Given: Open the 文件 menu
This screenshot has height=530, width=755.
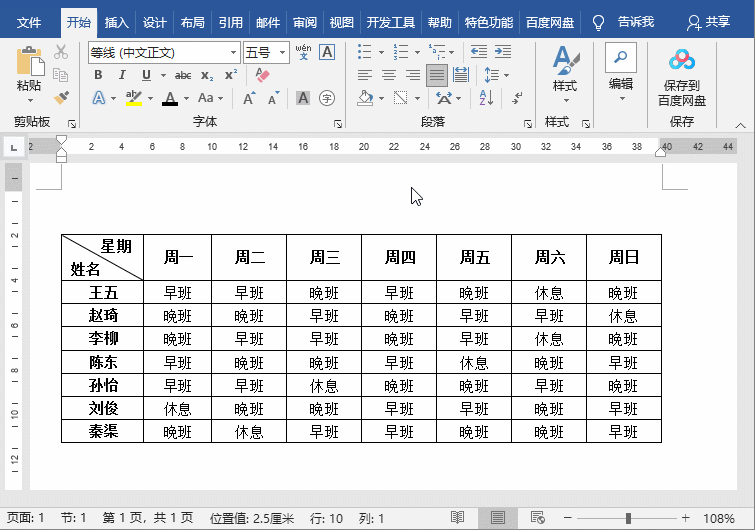Looking at the screenshot, I should pos(28,23).
